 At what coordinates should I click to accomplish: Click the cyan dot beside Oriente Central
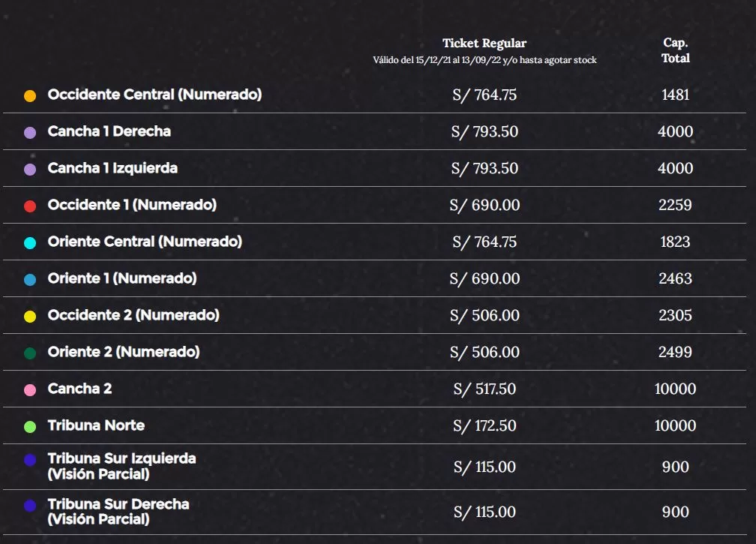(x=30, y=243)
